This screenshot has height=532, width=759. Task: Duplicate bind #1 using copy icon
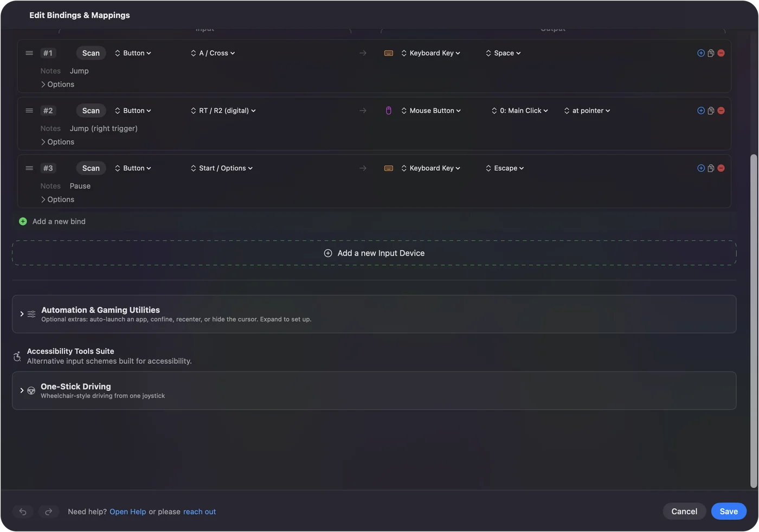pyautogui.click(x=711, y=53)
